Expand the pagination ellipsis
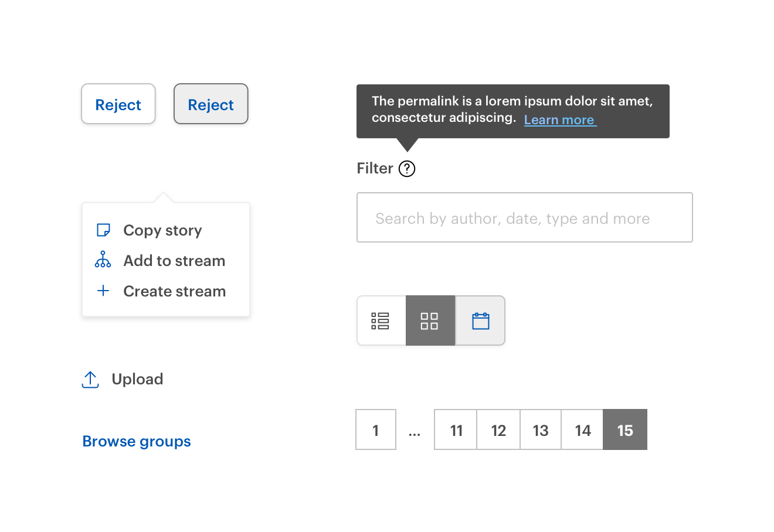The image size is (774, 532). click(x=415, y=432)
